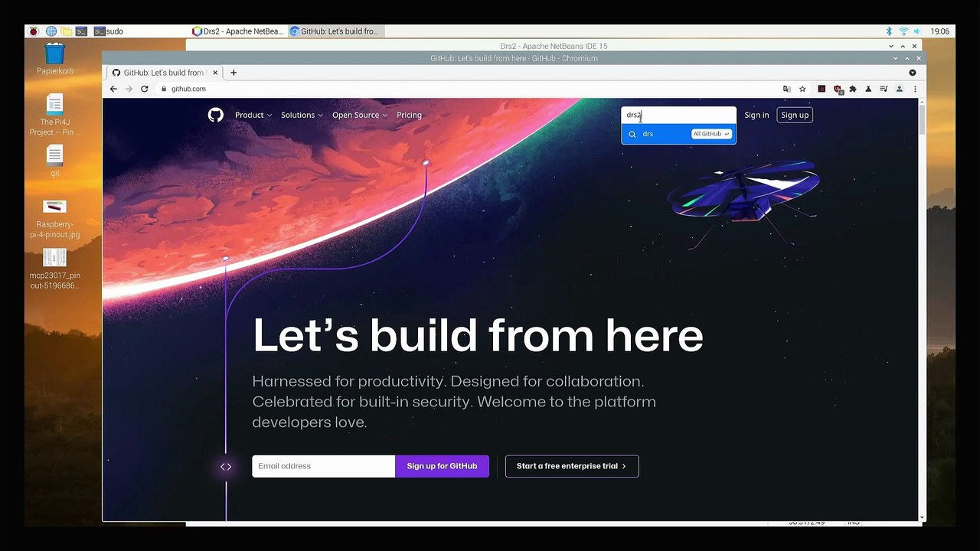Screen dimensions: 980x551
Task: Open the Chrome Labs flask icon
Action: 868,89
